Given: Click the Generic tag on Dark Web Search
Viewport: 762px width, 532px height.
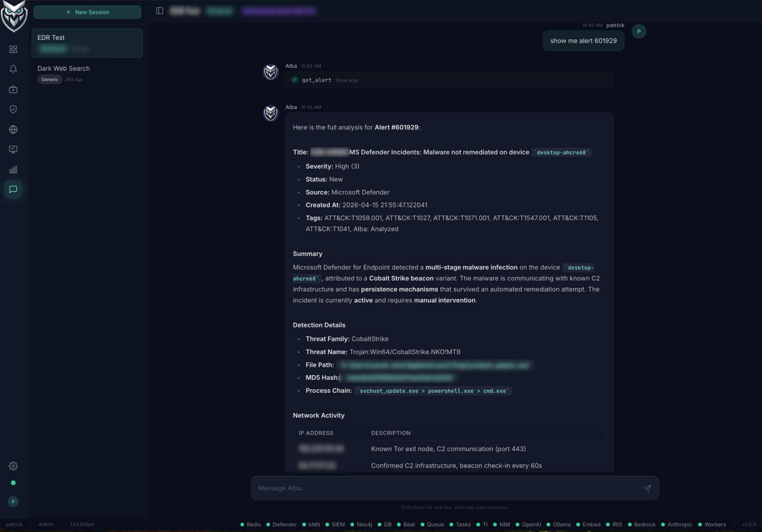Looking at the screenshot, I should [x=50, y=79].
